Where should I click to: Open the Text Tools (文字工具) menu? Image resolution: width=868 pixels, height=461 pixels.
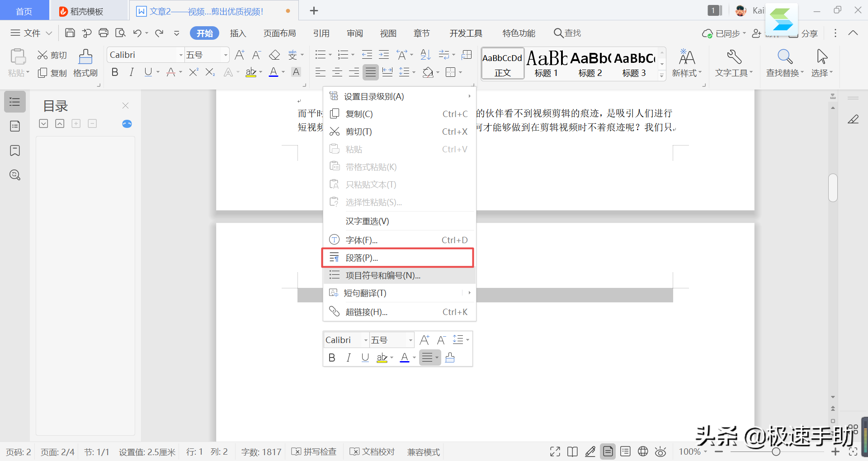pyautogui.click(x=734, y=63)
